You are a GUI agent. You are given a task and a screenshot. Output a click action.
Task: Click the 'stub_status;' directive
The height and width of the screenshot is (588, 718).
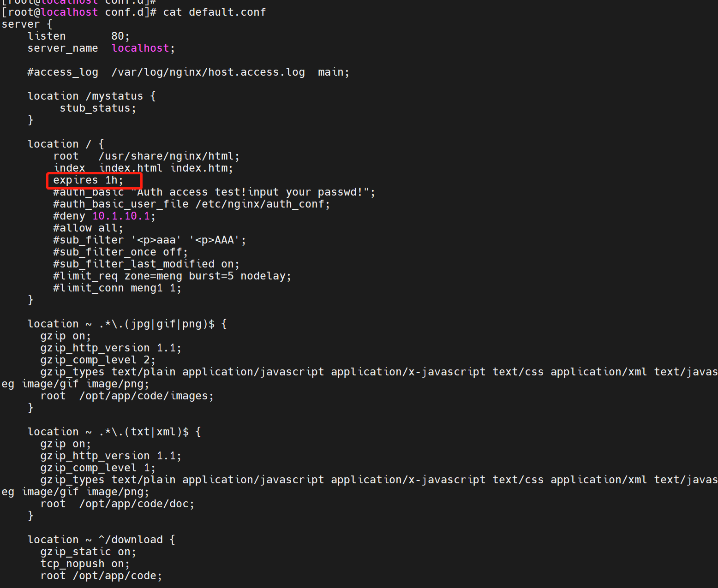pos(98,108)
